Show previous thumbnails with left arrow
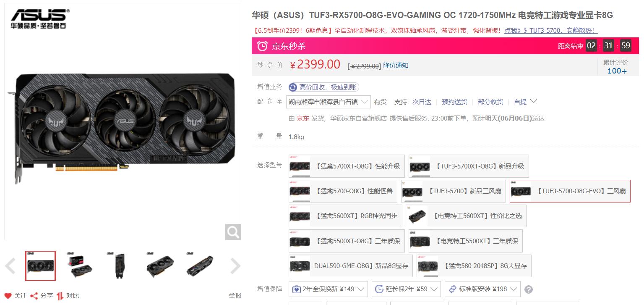Image resolution: width=644 pixels, height=305 pixels. coord(10,266)
